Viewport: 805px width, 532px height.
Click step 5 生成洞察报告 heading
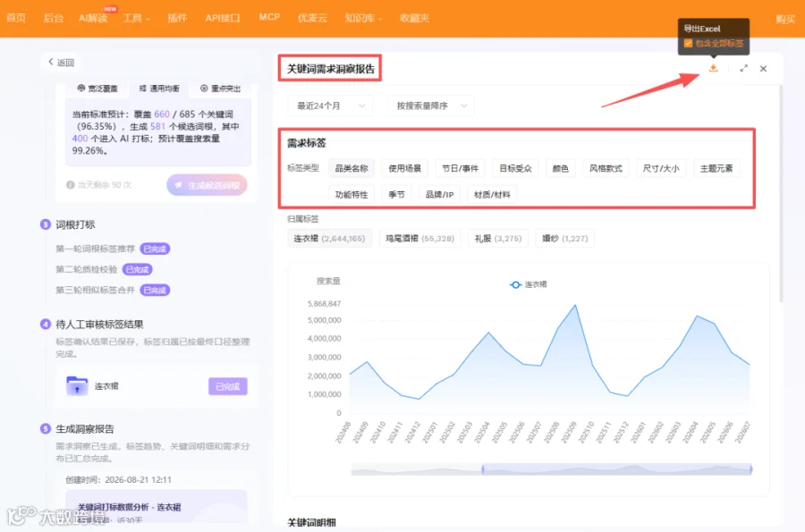click(x=85, y=429)
